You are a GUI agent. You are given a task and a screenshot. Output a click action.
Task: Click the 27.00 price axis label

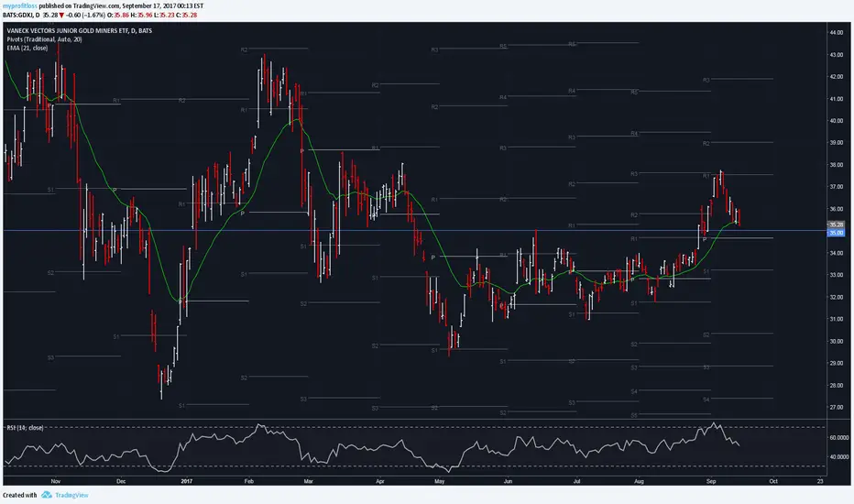(836, 407)
